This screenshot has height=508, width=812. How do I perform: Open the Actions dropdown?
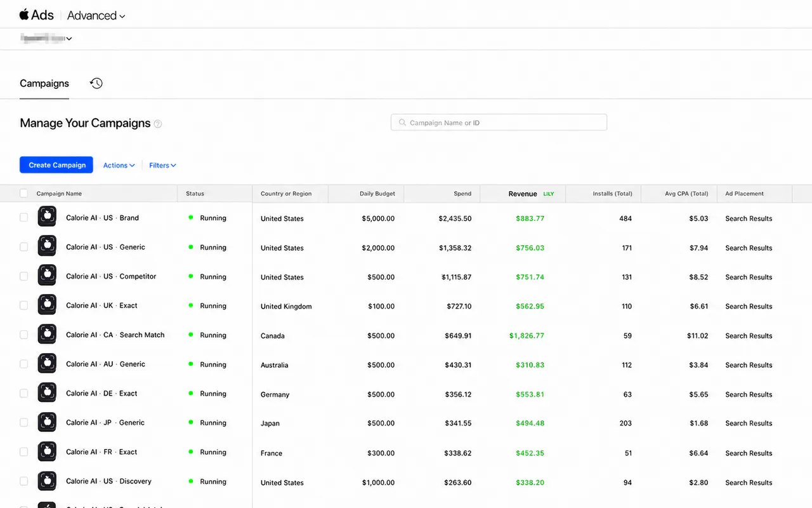(119, 165)
